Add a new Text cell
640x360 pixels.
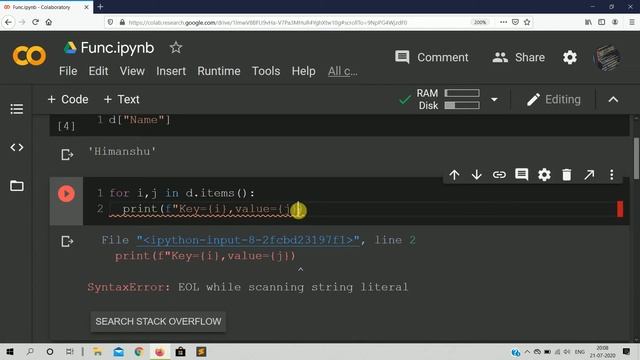(x=121, y=99)
